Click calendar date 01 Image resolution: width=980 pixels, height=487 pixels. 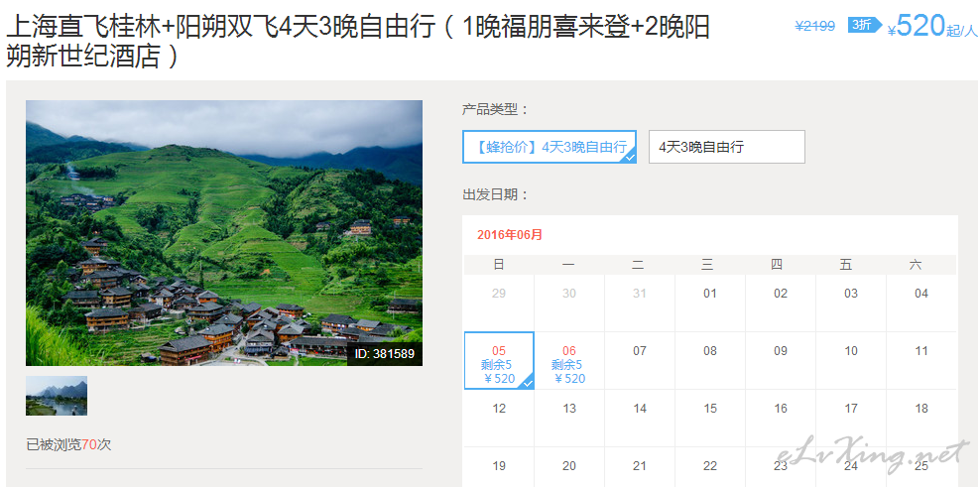pos(710,304)
